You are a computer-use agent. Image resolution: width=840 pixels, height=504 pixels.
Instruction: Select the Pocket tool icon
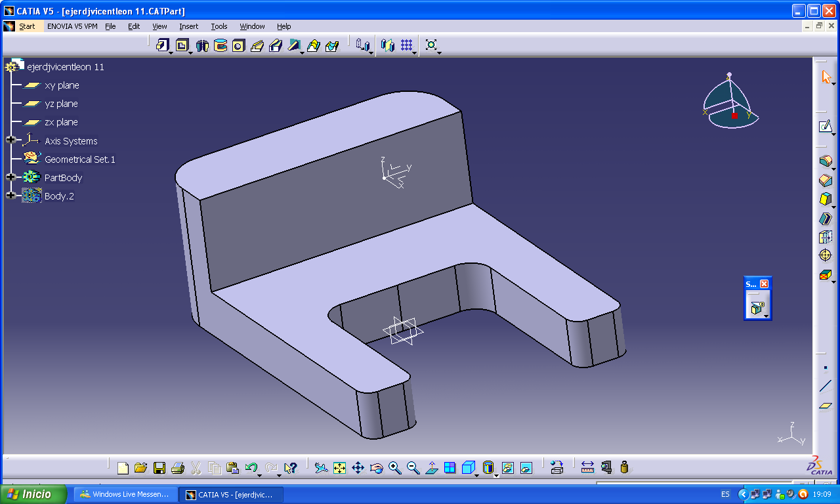point(182,45)
